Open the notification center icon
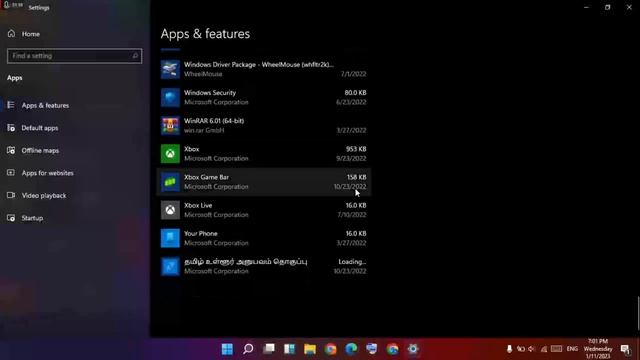The image size is (640, 360). pos(625,349)
